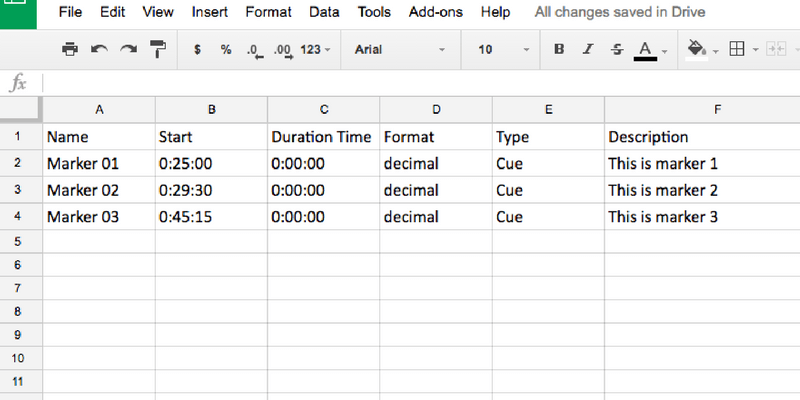The width and height of the screenshot is (800, 400).
Task: Click 'All changes saved in Drive' link
Action: (619, 13)
